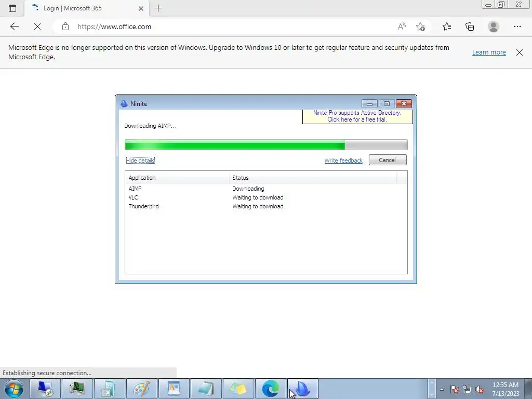This screenshot has height=399, width=532.
Task: Open the Windows Start orb
Action: coord(14,389)
